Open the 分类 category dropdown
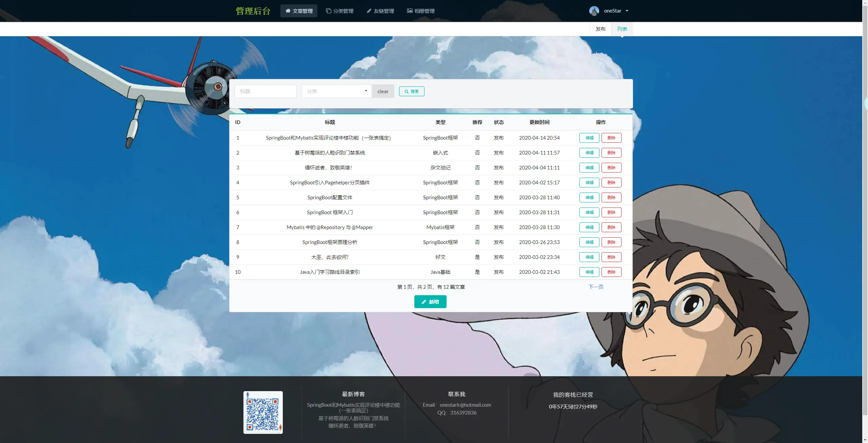Screen dimensions: 868x443 pyautogui.click(x=336, y=91)
